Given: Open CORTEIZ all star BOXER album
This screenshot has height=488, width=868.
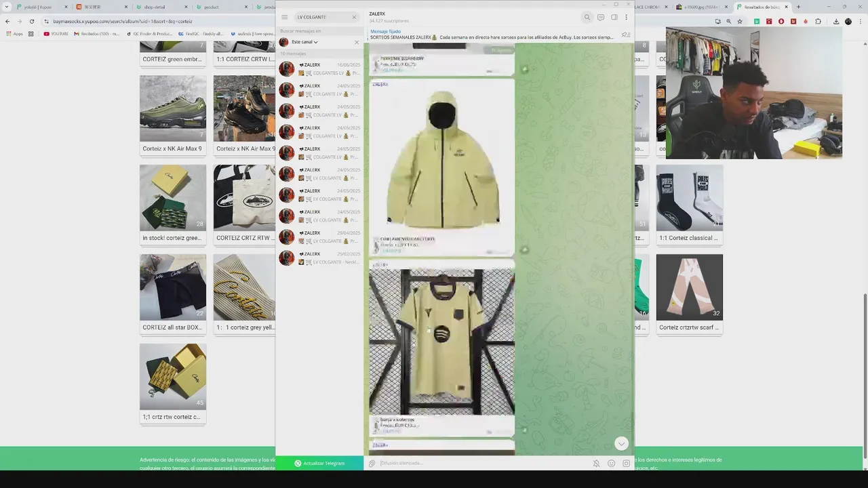Looking at the screenshot, I should click(173, 294).
